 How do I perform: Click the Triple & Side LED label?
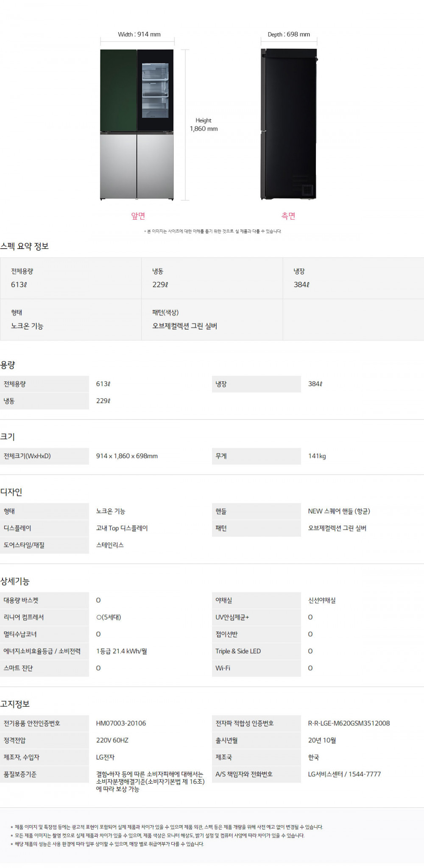pos(238,651)
